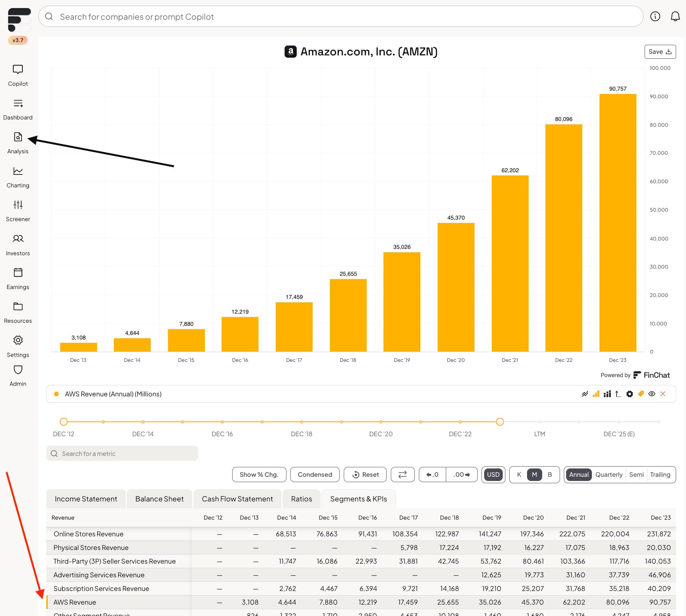Switch to Ratios tab
This screenshot has width=686, height=616.
click(302, 499)
